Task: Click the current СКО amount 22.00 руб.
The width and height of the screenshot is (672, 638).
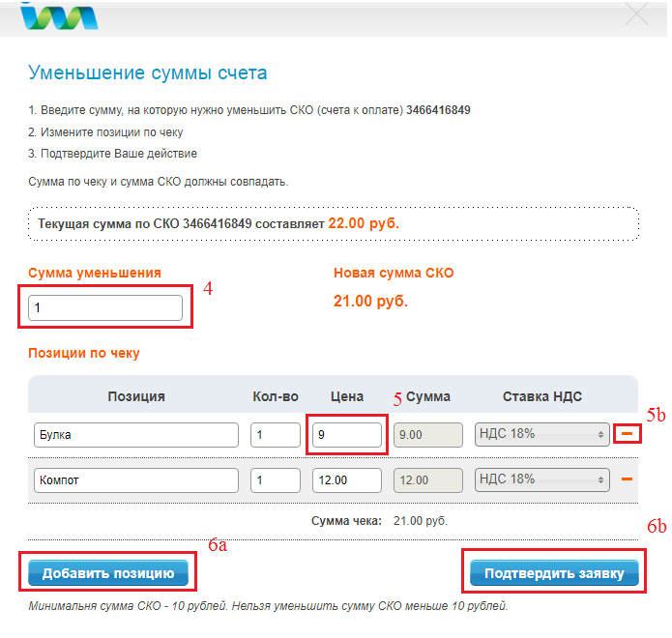Action: (x=364, y=223)
